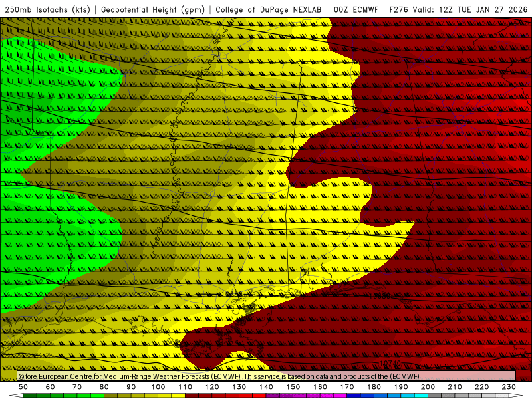532x399 pixels.
Task: Click the dark blue swatch just right of 170
Action: click(x=354, y=396)
